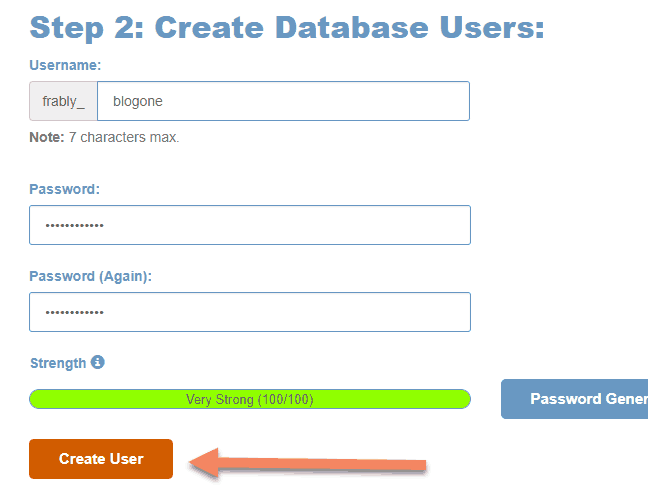Click the Password (Again) label

pos(91,276)
